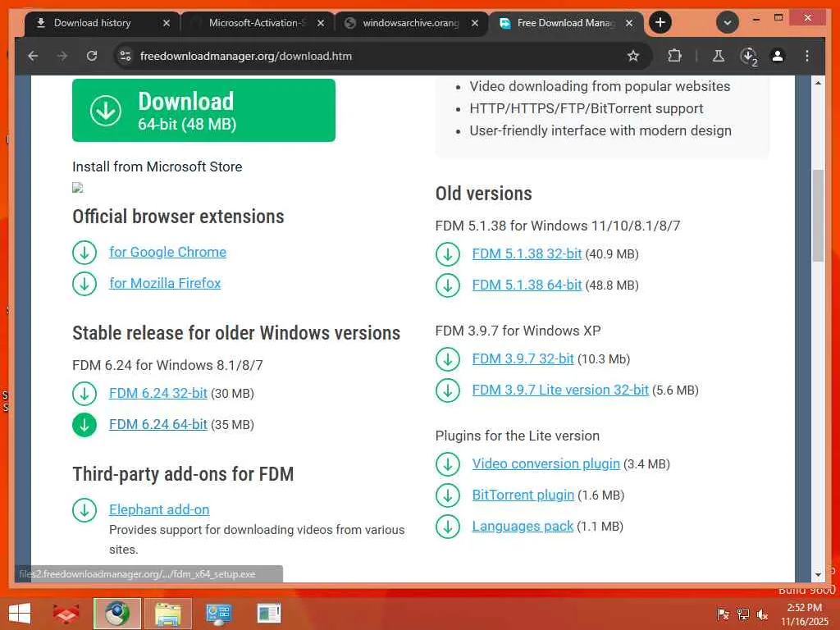This screenshot has height=630, width=840.
Task: Click the download icon beside BitTorrent plugin
Action: point(448,495)
